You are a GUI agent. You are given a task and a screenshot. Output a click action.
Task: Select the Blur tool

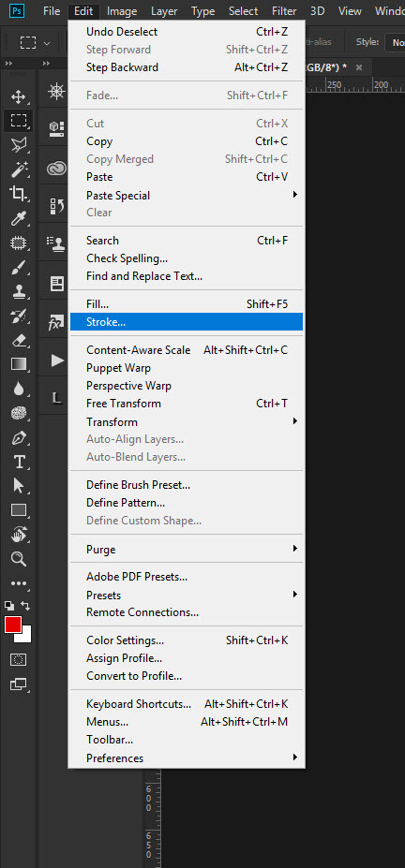click(x=19, y=389)
